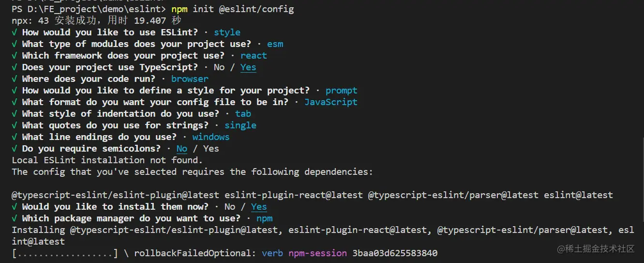Click the "JavaScript" config format answer
644x263 pixels.
(331, 102)
